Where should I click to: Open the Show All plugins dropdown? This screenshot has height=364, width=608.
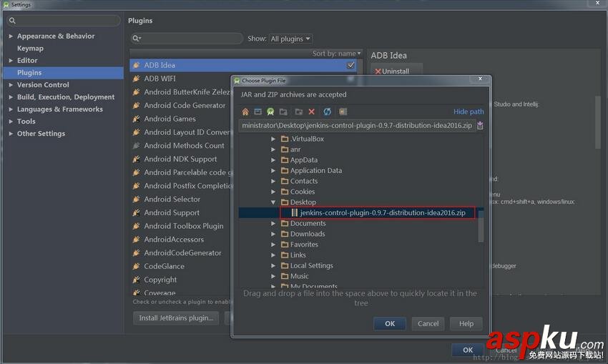pos(290,39)
